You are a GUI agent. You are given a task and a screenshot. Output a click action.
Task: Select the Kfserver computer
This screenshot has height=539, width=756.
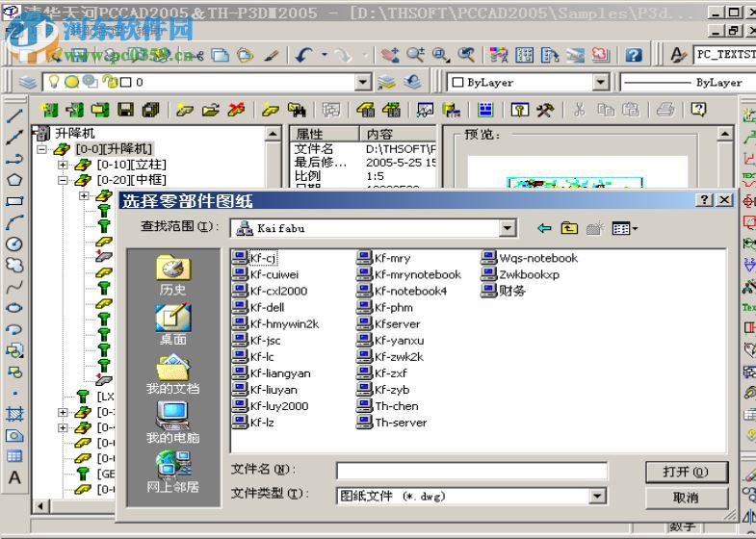tap(389, 323)
